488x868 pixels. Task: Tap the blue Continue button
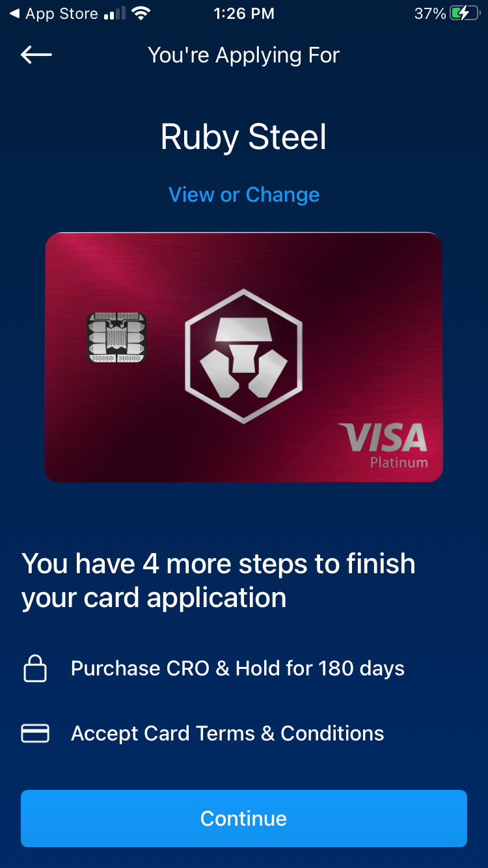pyautogui.click(x=244, y=819)
